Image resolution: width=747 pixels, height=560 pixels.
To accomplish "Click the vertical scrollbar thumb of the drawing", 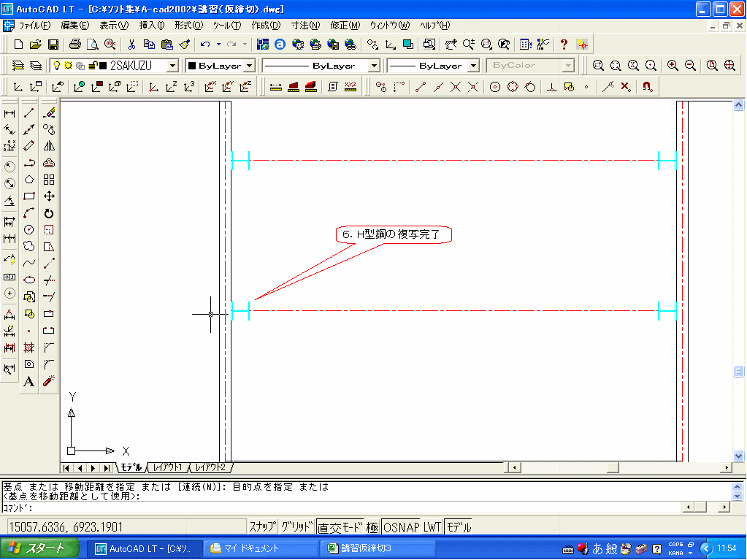I will click(738, 371).
